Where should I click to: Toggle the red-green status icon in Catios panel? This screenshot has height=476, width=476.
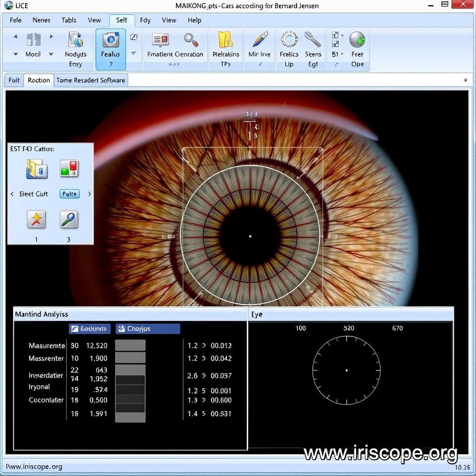point(69,169)
